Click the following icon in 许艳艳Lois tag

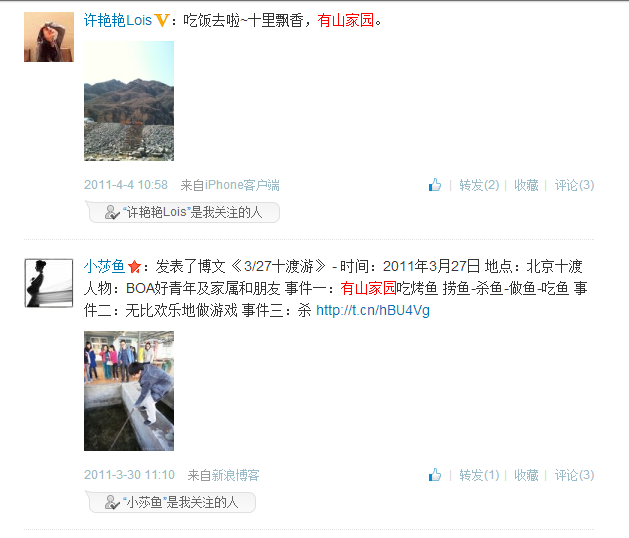point(112,212)
